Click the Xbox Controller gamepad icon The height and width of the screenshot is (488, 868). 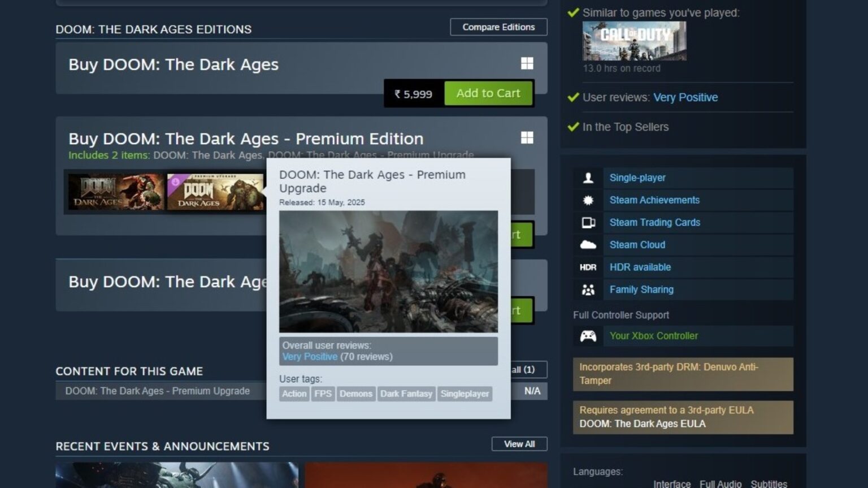(588, 336)
